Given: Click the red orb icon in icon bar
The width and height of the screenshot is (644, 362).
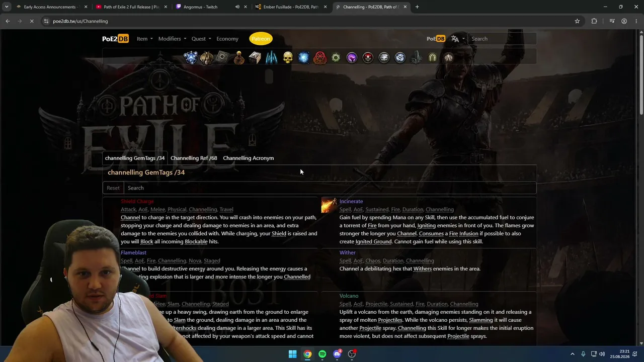Looking at the screenshot, I should (x=368, y=58).
